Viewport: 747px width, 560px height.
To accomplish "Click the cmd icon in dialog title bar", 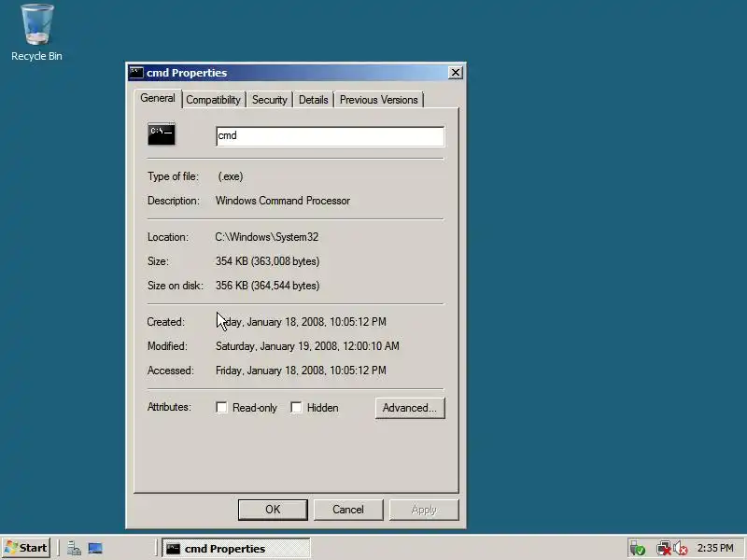I will (136, 73).
